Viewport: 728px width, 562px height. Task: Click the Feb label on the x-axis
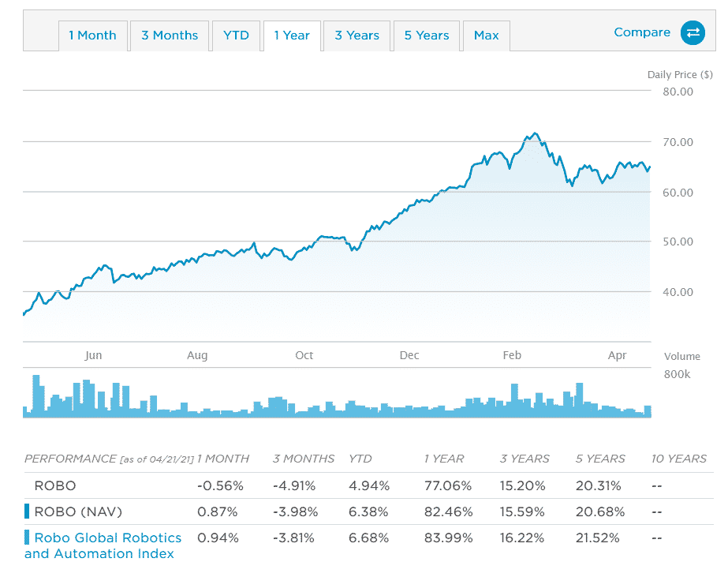point(512,355)
